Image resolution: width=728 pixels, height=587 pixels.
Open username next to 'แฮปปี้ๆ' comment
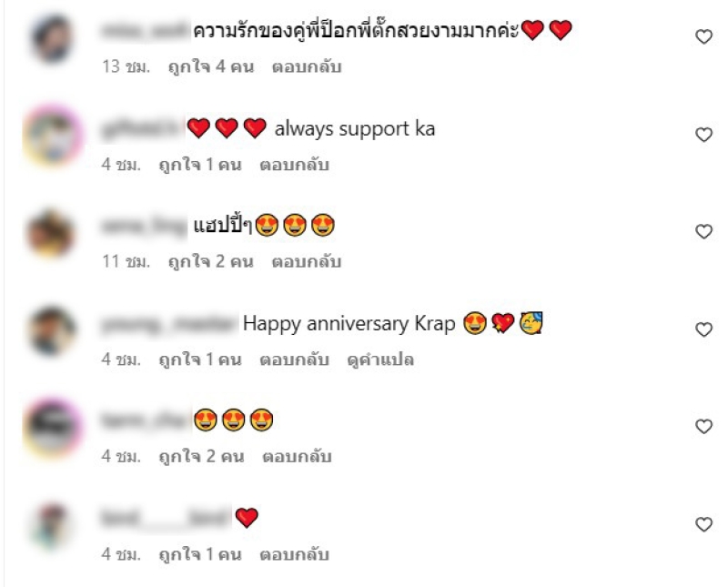pos(144,227)
